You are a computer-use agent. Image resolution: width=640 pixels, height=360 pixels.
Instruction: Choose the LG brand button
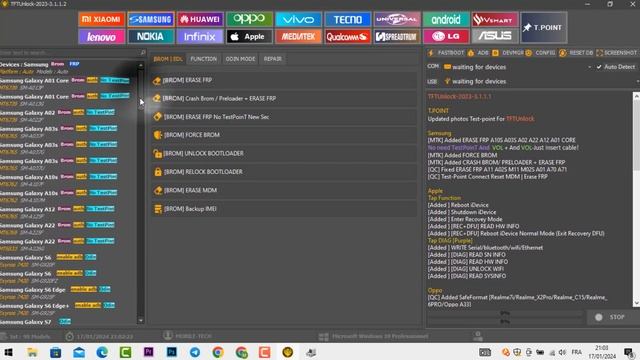[446, 37]
